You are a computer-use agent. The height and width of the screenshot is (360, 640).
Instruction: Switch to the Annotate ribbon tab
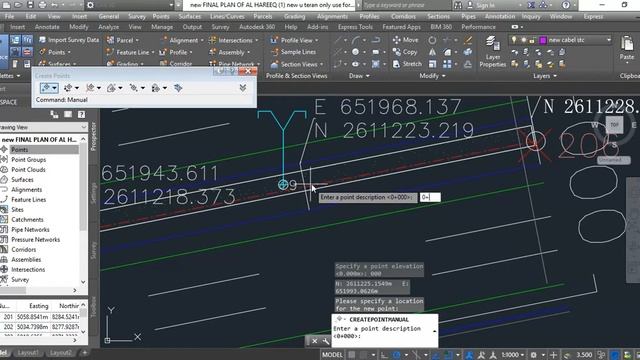tap(47, 27)
